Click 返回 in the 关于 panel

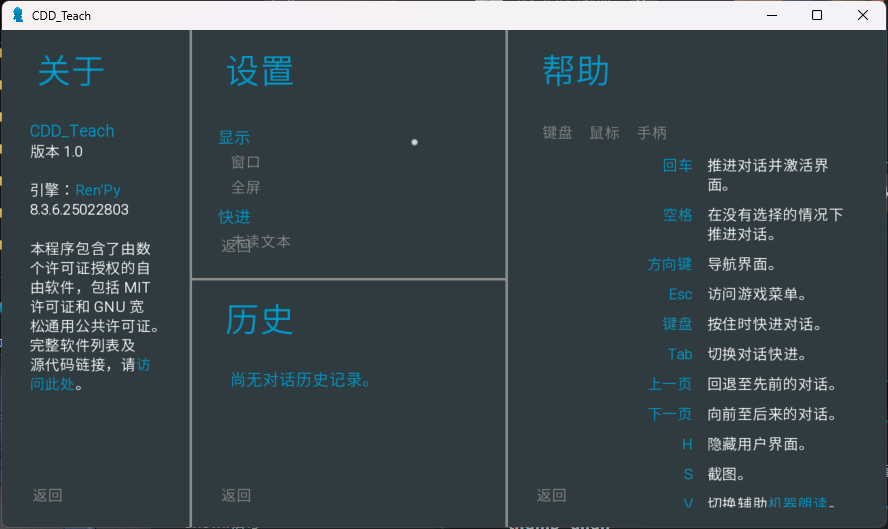coord(48,496)
